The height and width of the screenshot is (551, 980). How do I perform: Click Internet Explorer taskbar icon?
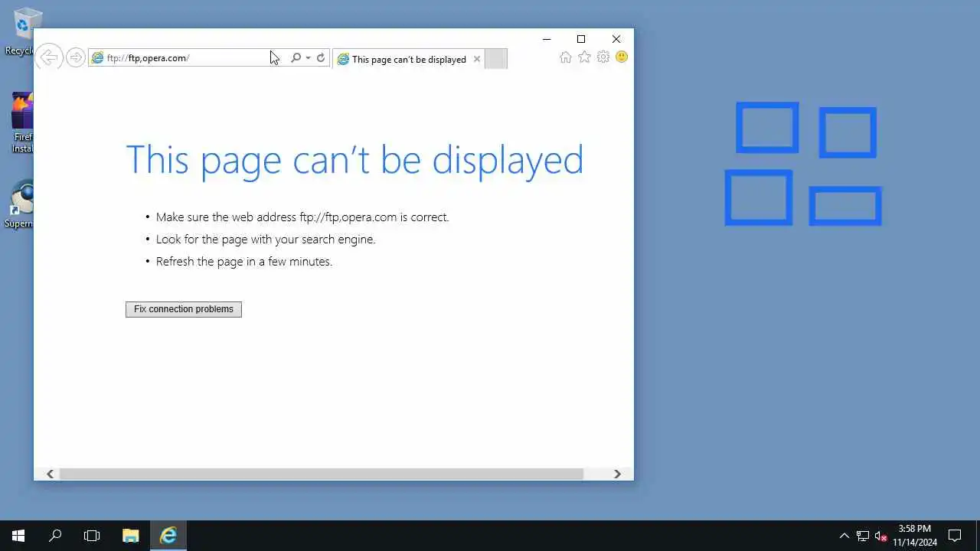click(x=168, y=536)
